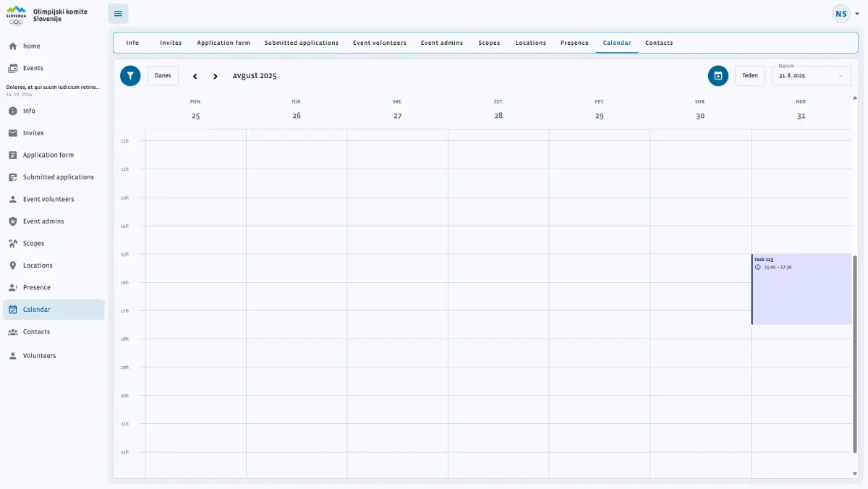Open Locations pin icon in sidebar
The height and width of the screenshot is (489, 868).
(x=13, y=265)
